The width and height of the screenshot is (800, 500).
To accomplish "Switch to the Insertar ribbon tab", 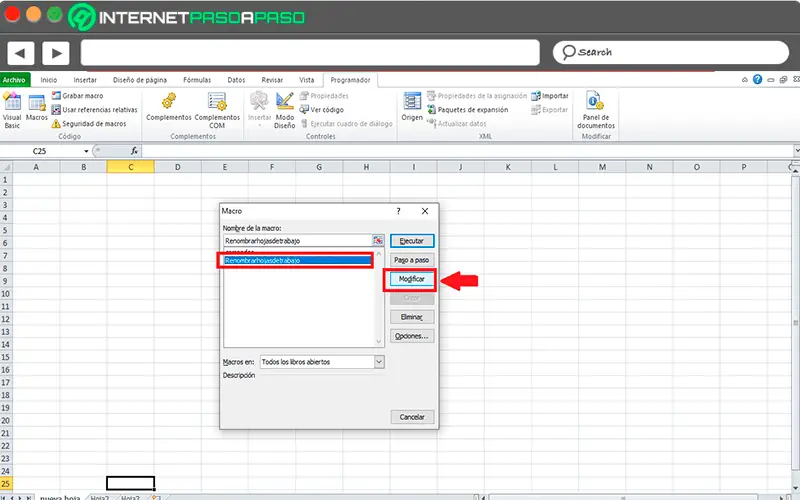I will 85,80.
